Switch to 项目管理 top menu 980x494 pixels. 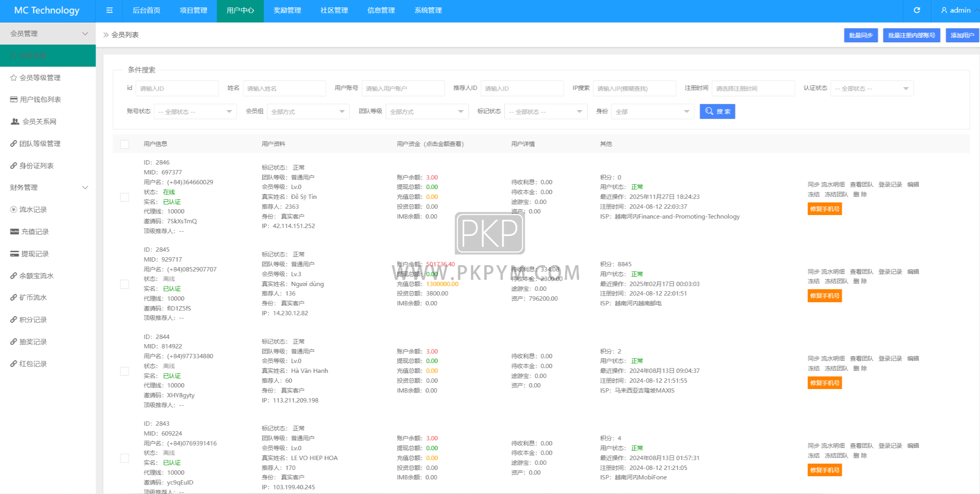(193, 10)
